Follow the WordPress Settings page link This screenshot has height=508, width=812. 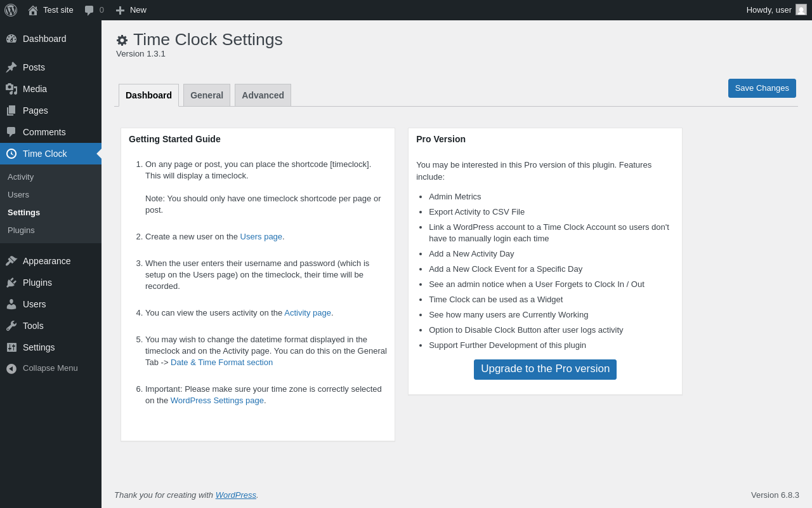pyautogui.click(x=217, y=401)
